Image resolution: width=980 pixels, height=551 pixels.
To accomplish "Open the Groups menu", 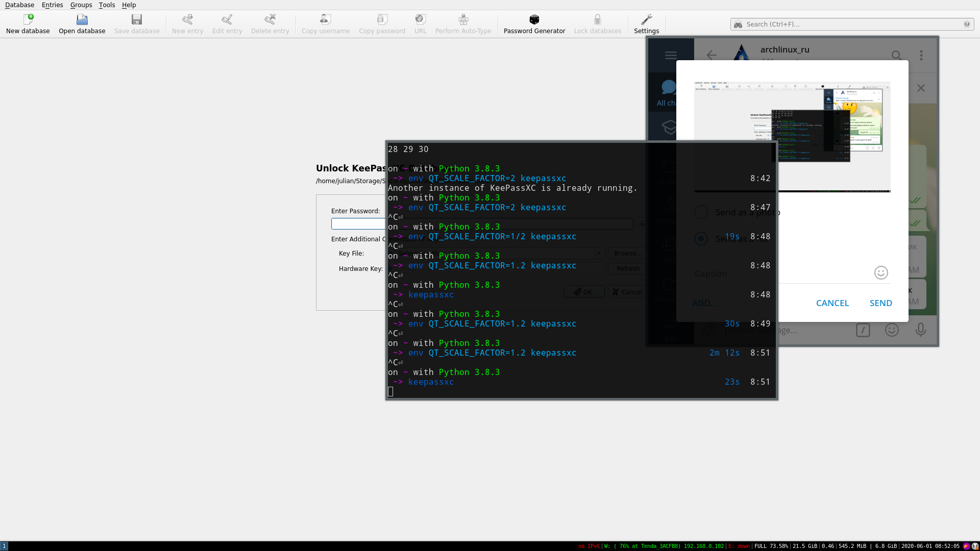I will [x=81, y=5].
